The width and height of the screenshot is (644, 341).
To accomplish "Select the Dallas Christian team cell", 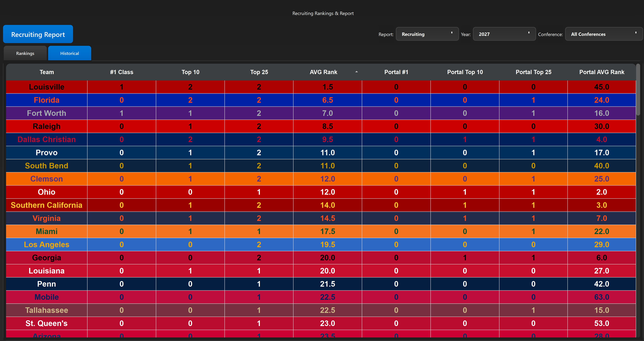I will (x=47, y=140).
